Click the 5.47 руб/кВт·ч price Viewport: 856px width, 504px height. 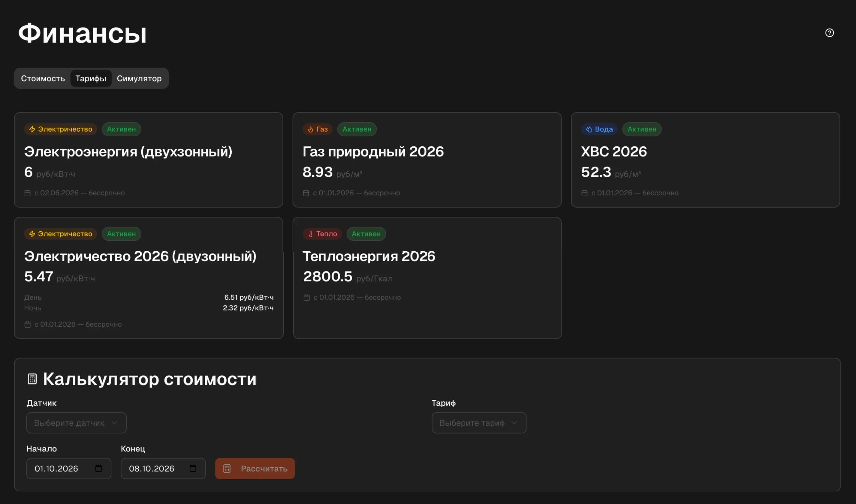point(59,277)
